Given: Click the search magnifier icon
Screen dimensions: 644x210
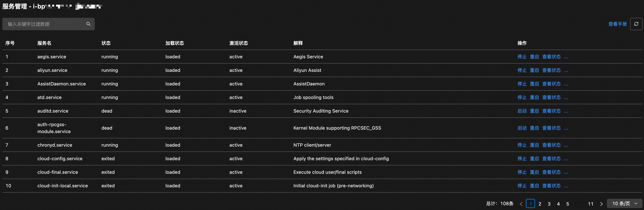Looking at the screenshot, I should (88, 24).
